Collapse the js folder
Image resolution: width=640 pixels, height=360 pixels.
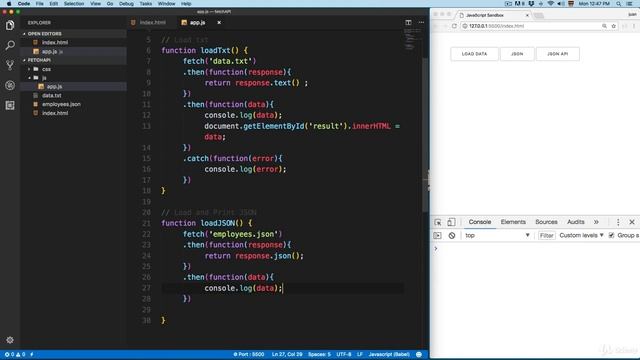[x=44, y=78]
